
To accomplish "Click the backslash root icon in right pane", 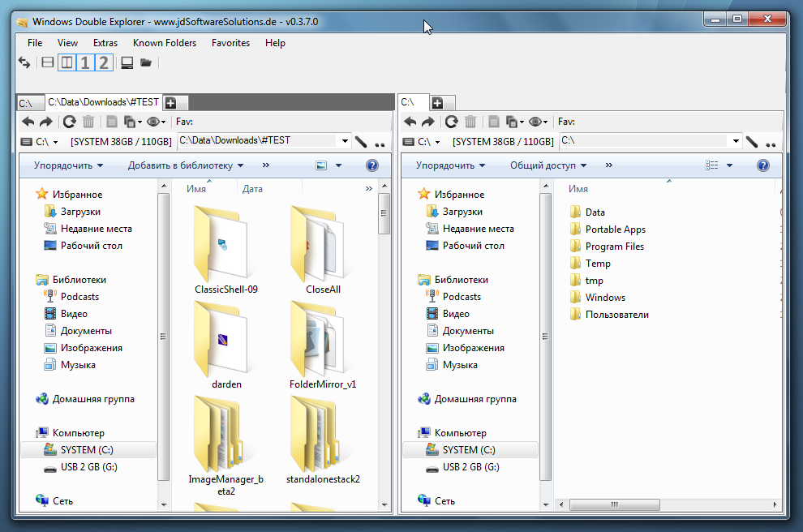I will point(752,142).
